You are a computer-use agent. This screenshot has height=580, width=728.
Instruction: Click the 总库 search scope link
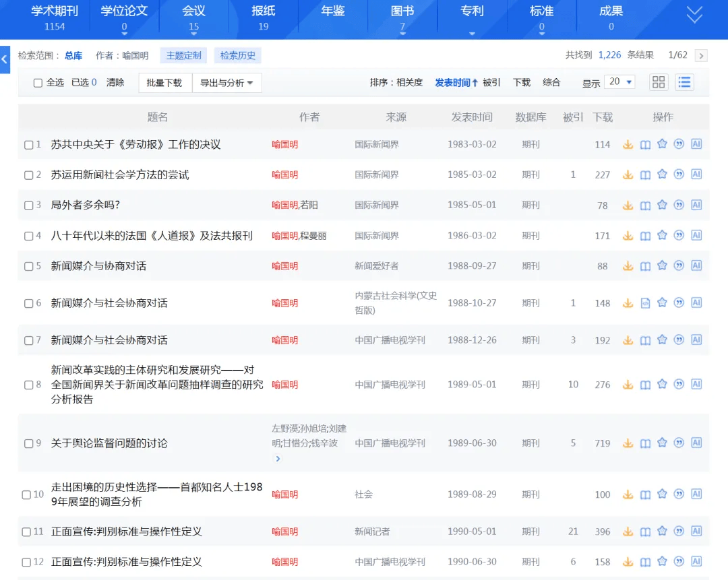click(73, 56)
